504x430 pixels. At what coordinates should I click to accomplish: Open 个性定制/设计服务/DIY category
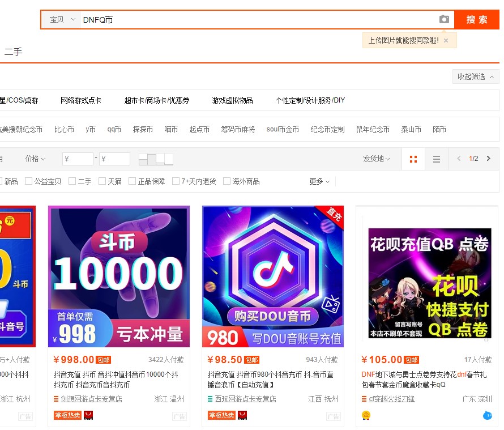coord(310,100)
